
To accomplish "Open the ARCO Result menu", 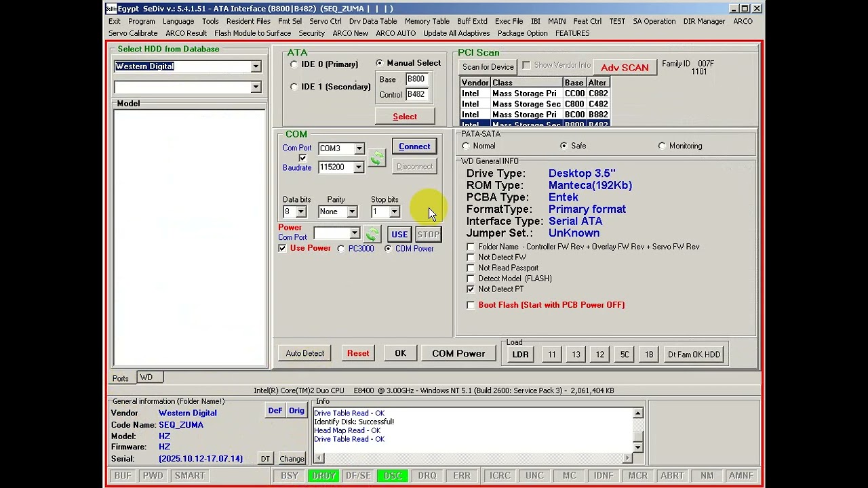I will coord(186,33).
